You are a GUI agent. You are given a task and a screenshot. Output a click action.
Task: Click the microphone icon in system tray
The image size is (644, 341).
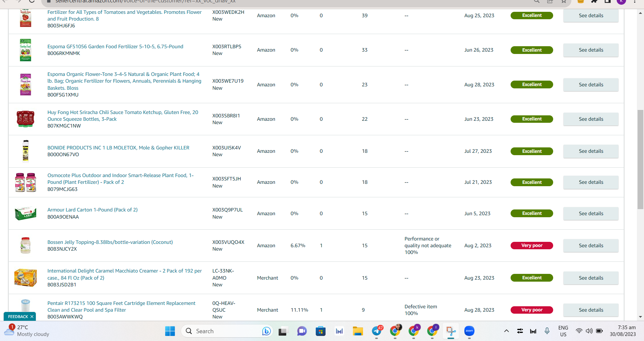click(547, 331)
